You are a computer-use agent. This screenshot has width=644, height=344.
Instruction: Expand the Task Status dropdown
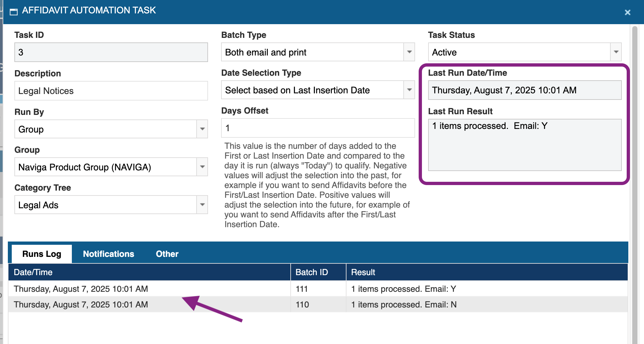616,52
